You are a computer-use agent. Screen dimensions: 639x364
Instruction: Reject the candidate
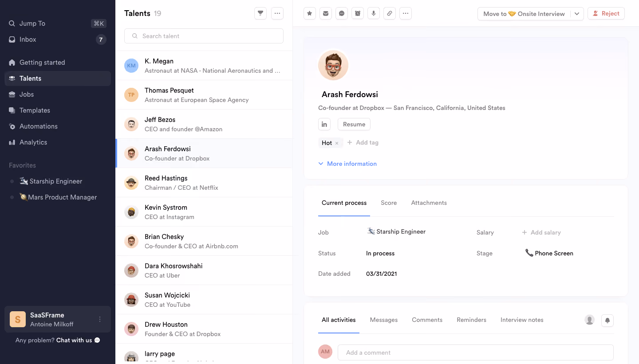[606, 13]
